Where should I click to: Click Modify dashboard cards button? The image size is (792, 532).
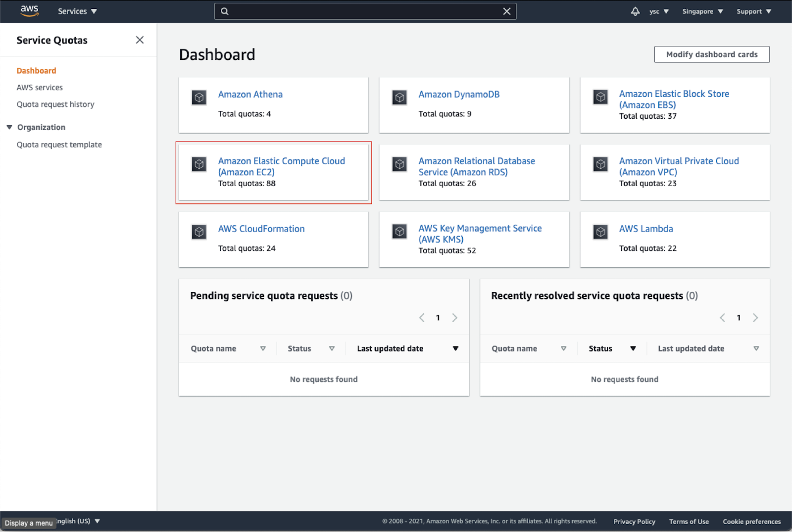tap(711, 54)
